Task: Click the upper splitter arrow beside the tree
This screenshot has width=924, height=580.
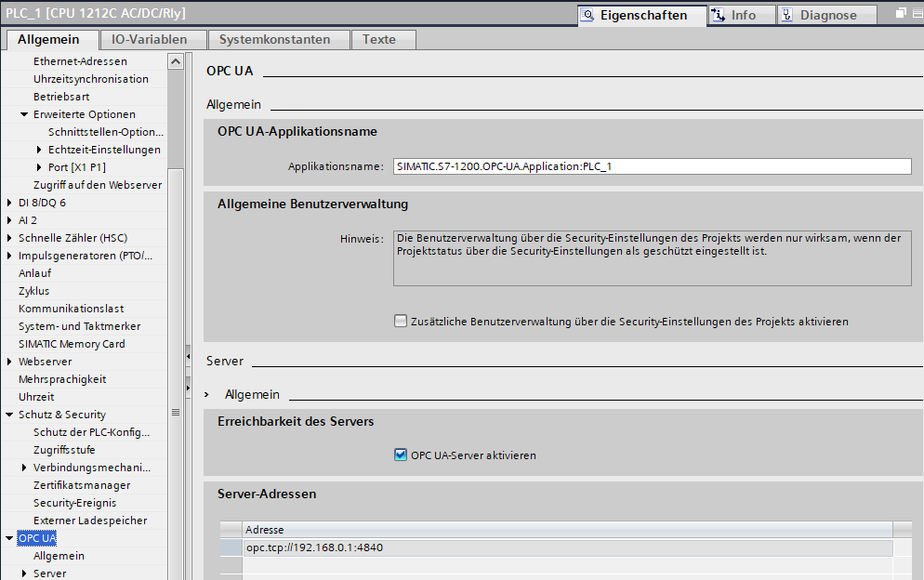Action: click(x=188, y=356)
